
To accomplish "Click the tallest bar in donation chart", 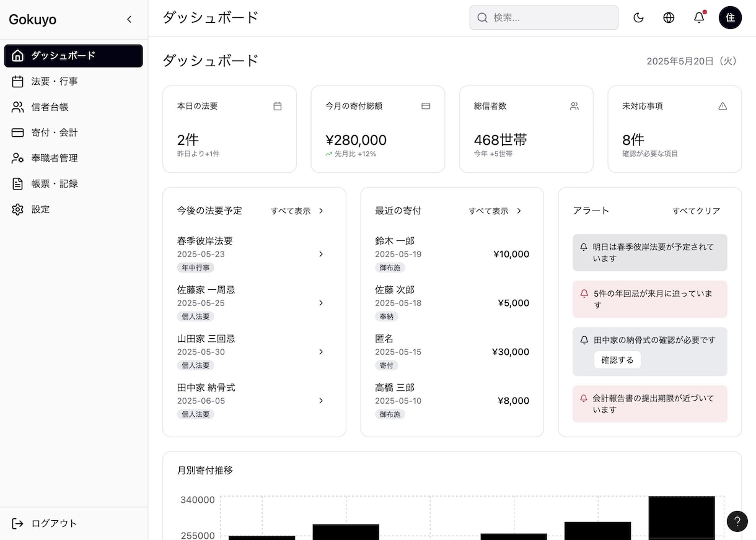I will [682, 518].
